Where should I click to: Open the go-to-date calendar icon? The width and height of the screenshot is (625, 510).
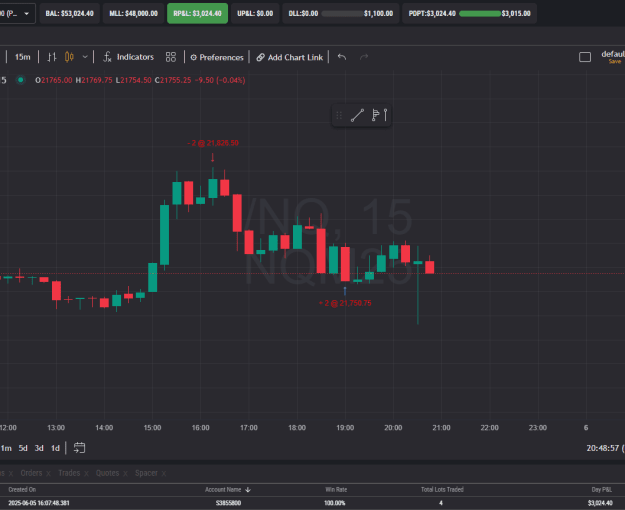(79, 448)
